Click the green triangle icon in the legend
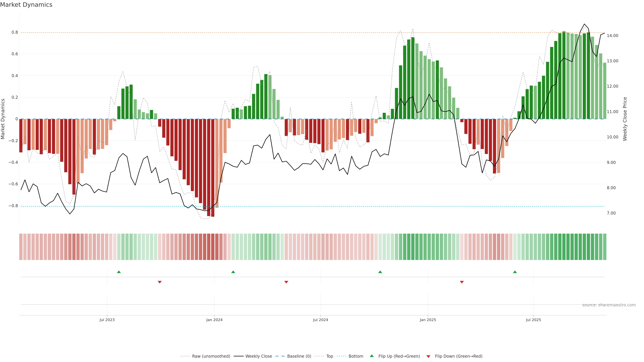 372,356
